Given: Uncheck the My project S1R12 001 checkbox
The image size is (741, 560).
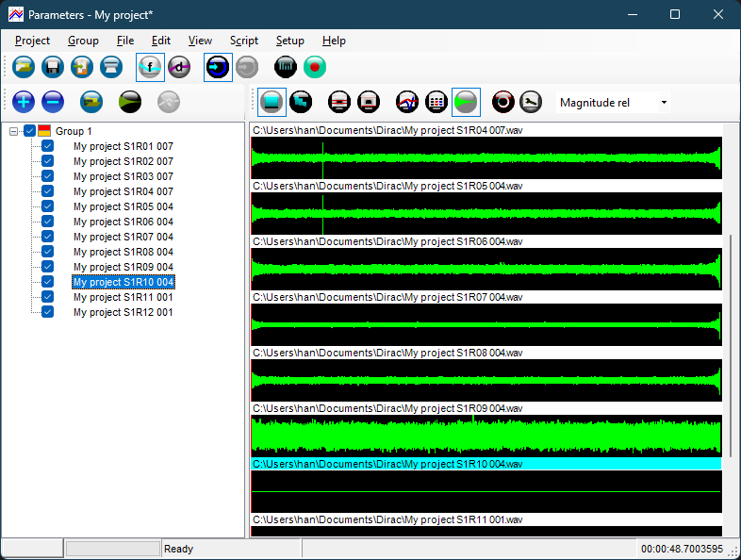Looking at the screenshot, I should coord(48,312).
